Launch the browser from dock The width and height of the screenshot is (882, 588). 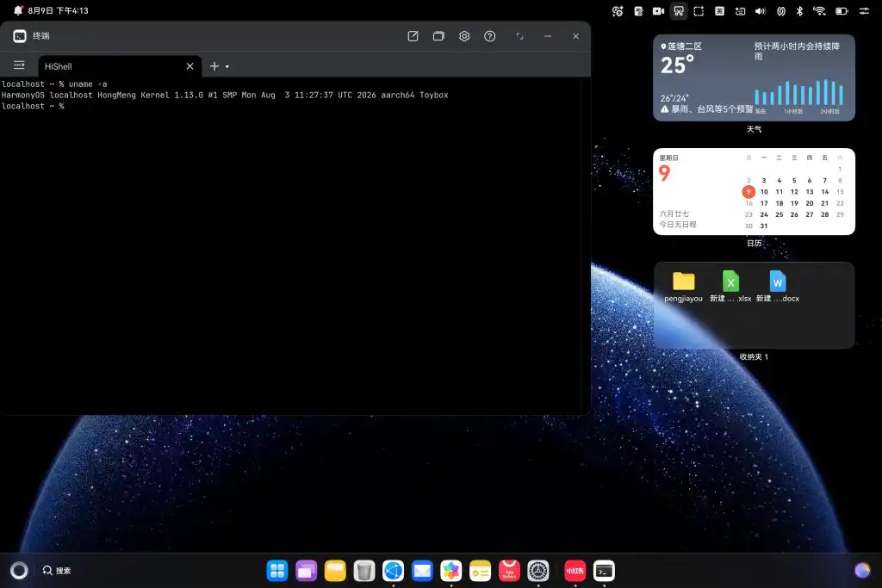pyautogui.click(x=393, y=571)
